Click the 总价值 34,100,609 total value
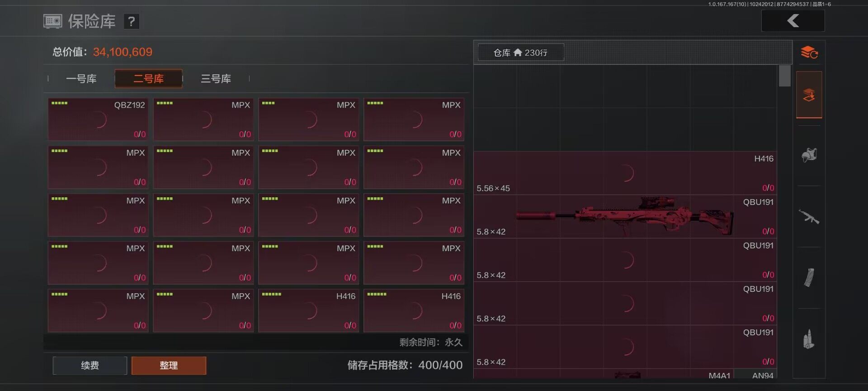Screen dimensions: 868x391 pos(103,52)
